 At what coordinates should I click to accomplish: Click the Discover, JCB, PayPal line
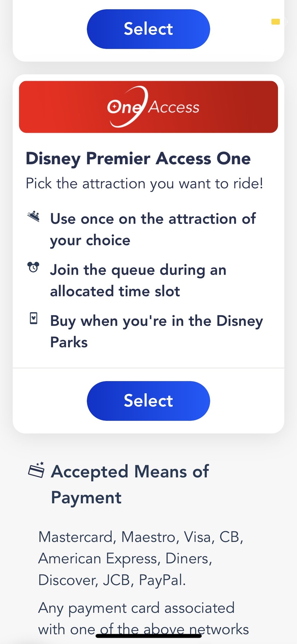(x=112, y=580)
